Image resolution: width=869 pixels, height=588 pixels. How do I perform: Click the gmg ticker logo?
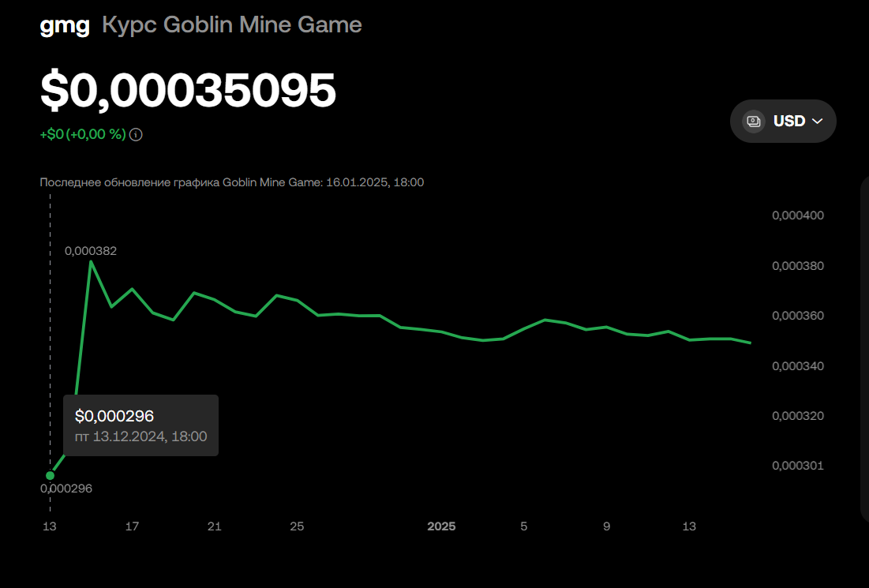pos(65,25)
